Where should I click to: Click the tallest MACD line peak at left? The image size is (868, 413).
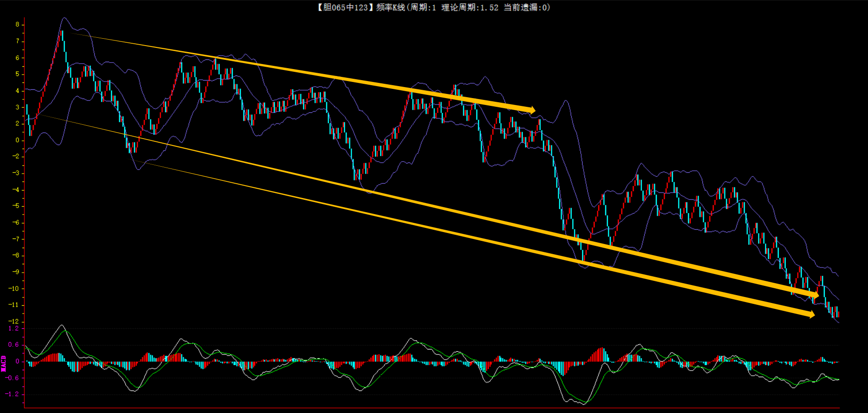pyautogui.click(x=62, y=326)
